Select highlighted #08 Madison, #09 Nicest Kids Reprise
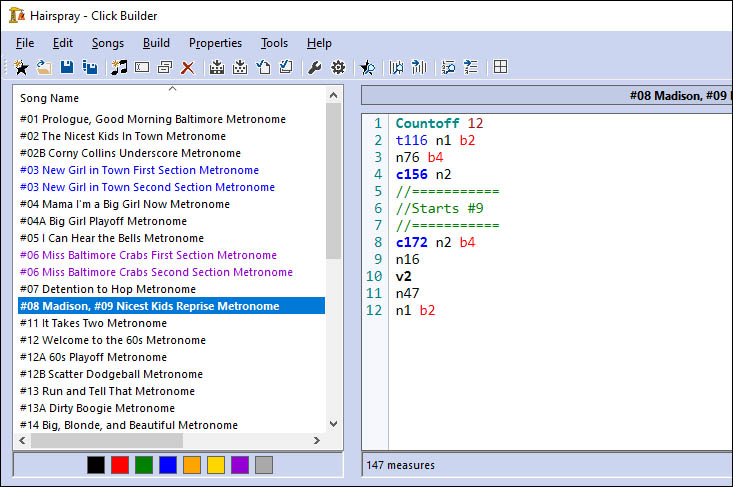This screenshot has width=733, height=487. (171, 306)
